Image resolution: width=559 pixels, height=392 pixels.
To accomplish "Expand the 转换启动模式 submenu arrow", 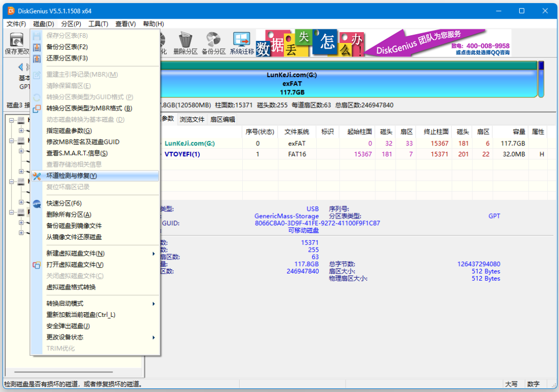I will tap(153, 303).
